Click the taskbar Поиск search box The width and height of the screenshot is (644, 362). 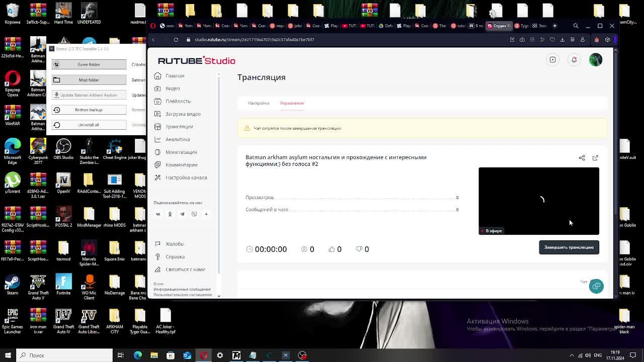point(64,355)
